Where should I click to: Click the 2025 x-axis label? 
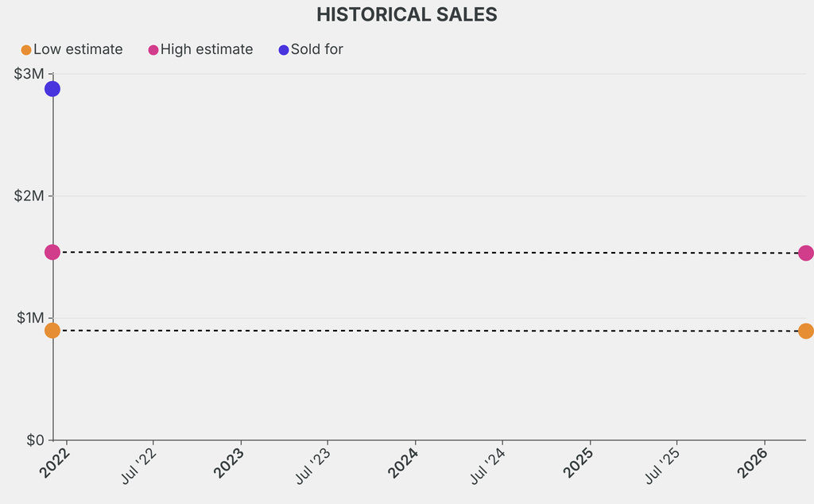(579, 461)
